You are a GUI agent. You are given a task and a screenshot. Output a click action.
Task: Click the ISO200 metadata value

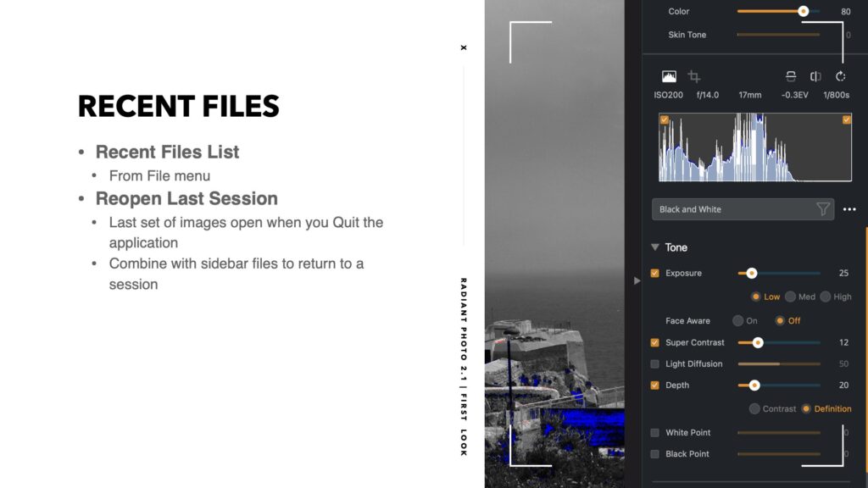coord(668,95)
